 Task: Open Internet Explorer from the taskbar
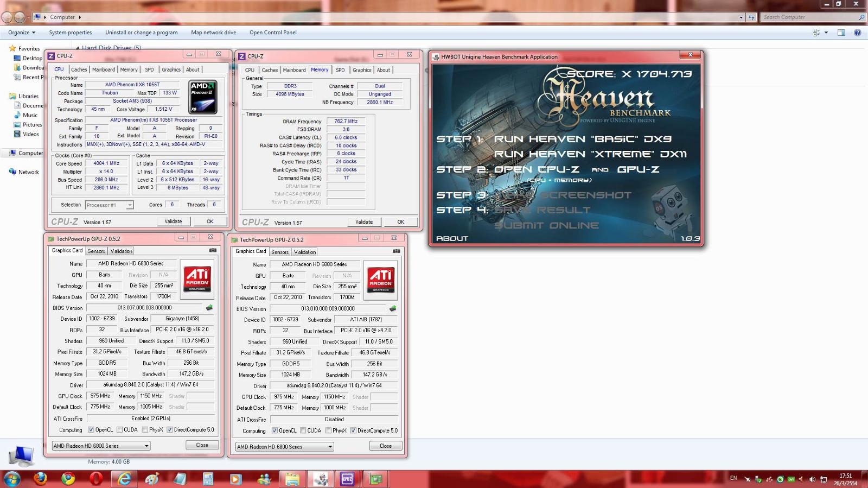124,479
